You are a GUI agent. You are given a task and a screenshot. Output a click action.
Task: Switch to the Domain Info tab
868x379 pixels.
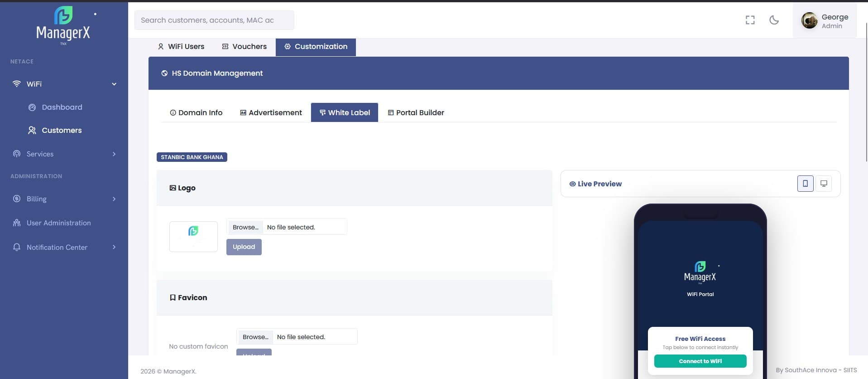coord(196,112)
